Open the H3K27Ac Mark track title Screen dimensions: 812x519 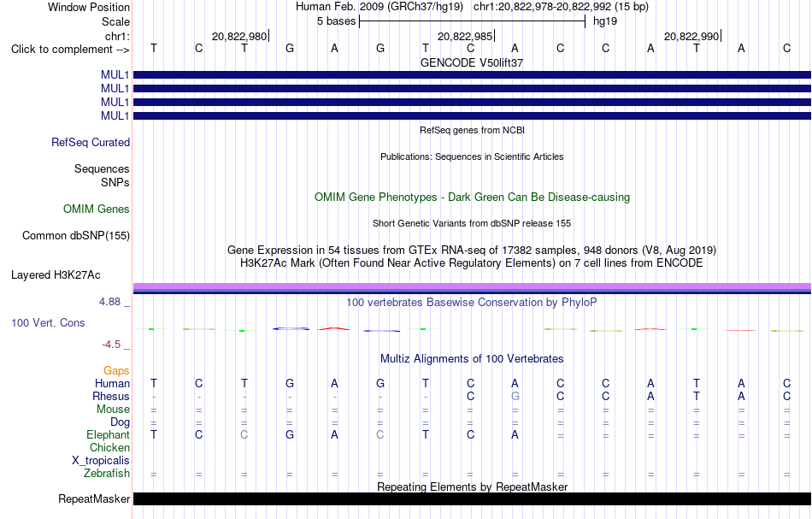472,263
